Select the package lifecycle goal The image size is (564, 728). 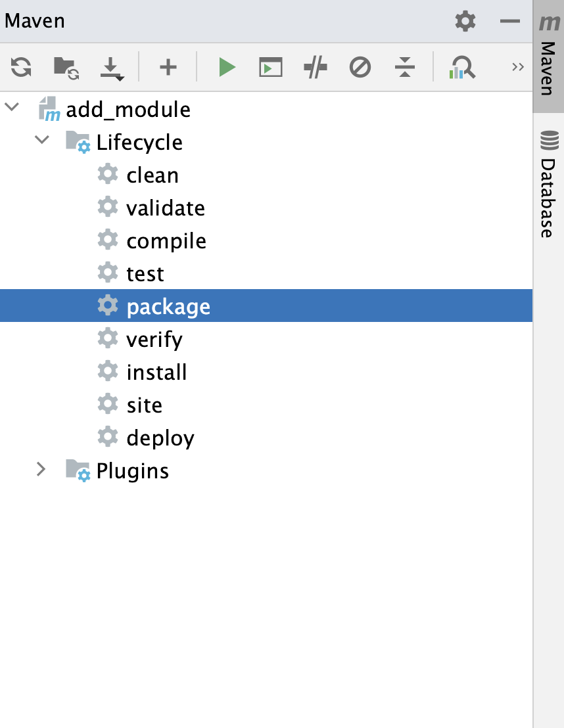(266, 306)
